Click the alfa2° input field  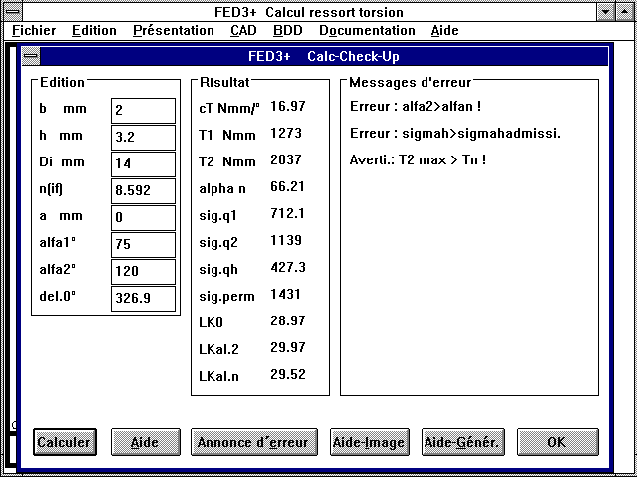tap(143, 272)
